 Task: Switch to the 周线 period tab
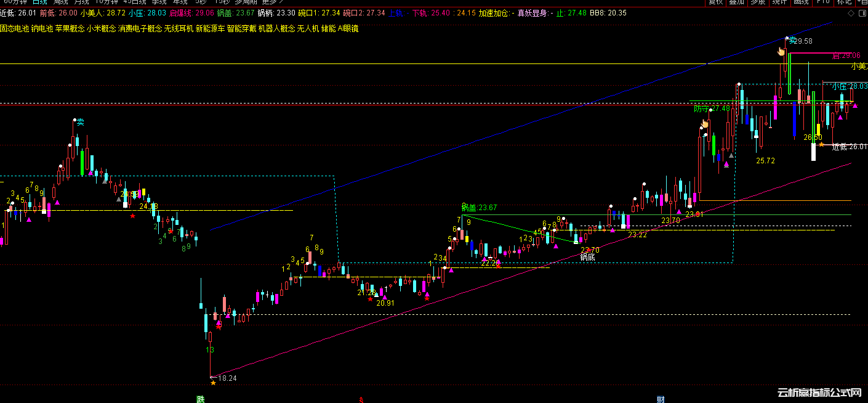pyautogui.click(x=61, y=2)
